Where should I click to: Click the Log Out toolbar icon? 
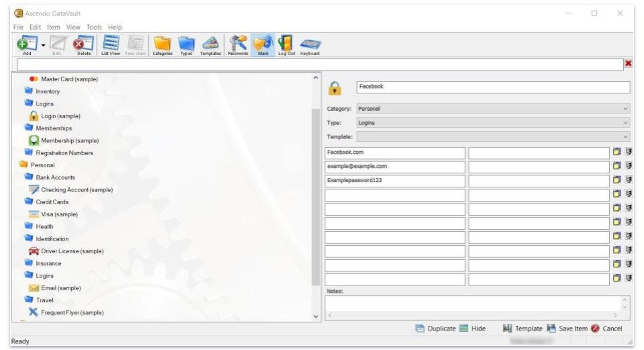286,45
